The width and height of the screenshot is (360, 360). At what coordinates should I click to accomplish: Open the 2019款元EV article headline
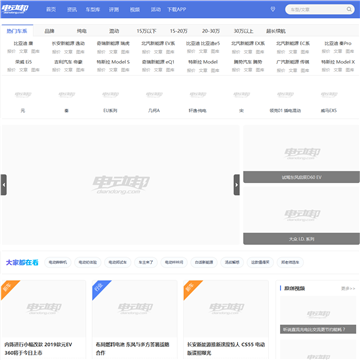(x=38, y=348)
